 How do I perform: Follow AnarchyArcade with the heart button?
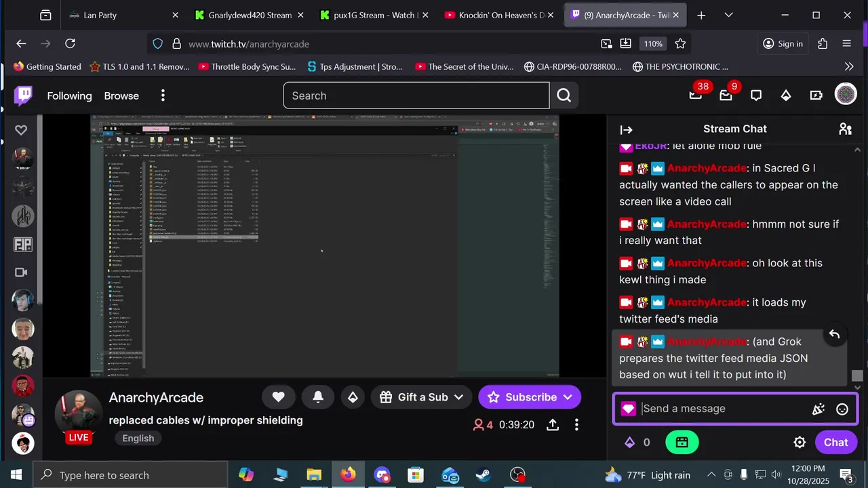click(278, 397)
